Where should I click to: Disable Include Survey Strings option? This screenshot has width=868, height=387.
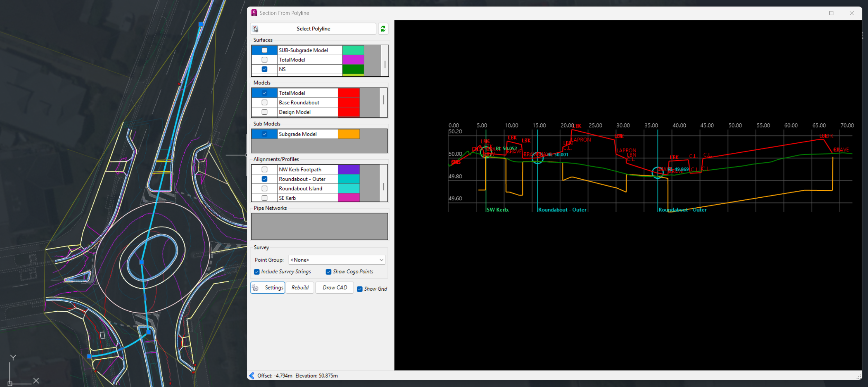257,272
